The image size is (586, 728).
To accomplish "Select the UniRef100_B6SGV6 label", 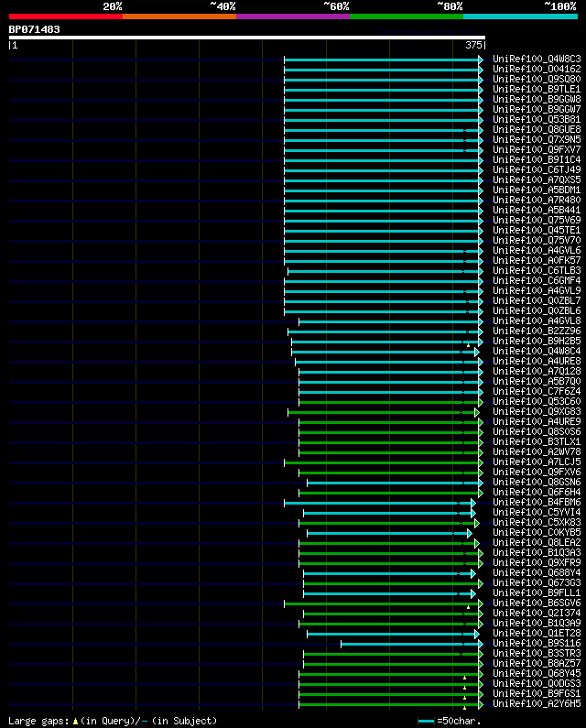I will tap(537, 603).
